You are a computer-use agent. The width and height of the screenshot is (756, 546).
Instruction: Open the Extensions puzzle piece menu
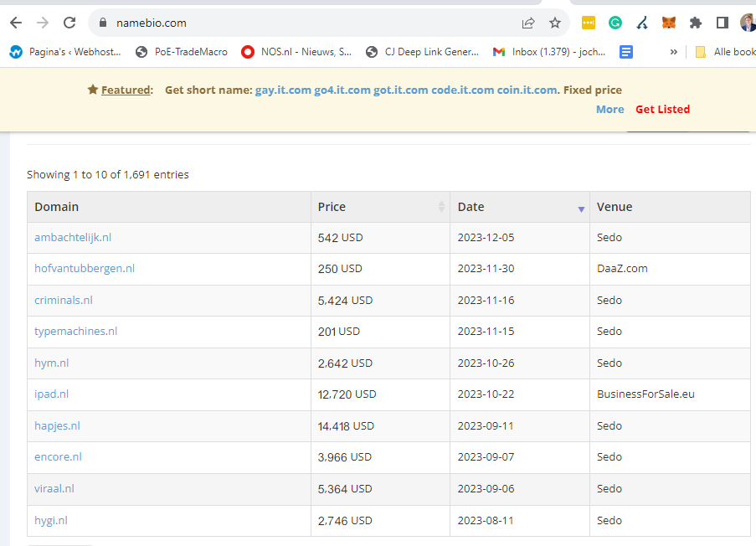point(695,23)
